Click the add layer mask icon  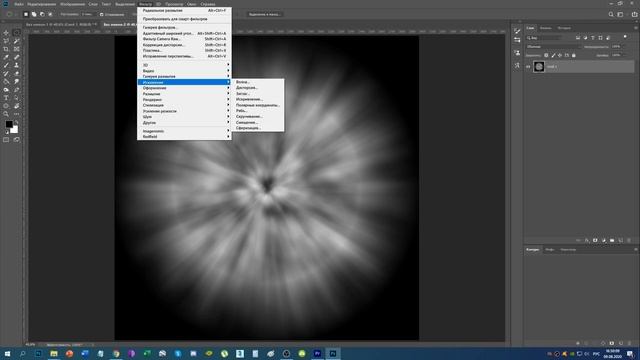click(595, 240)
